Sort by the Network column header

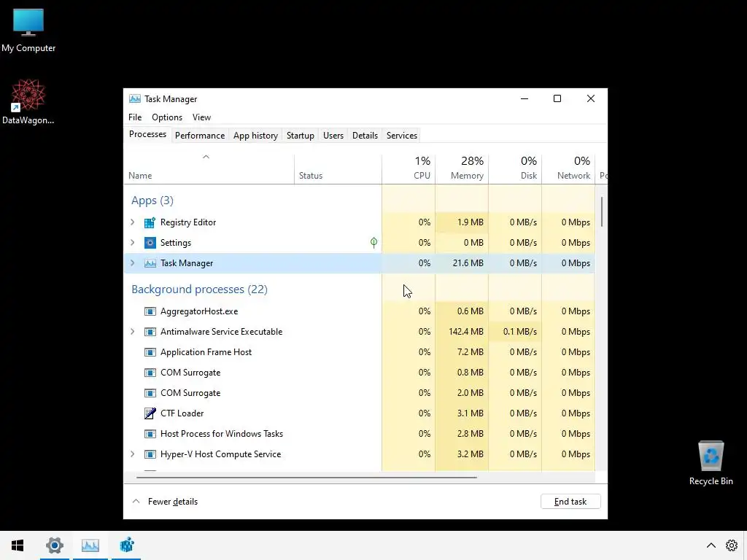(x=568, y=169)
